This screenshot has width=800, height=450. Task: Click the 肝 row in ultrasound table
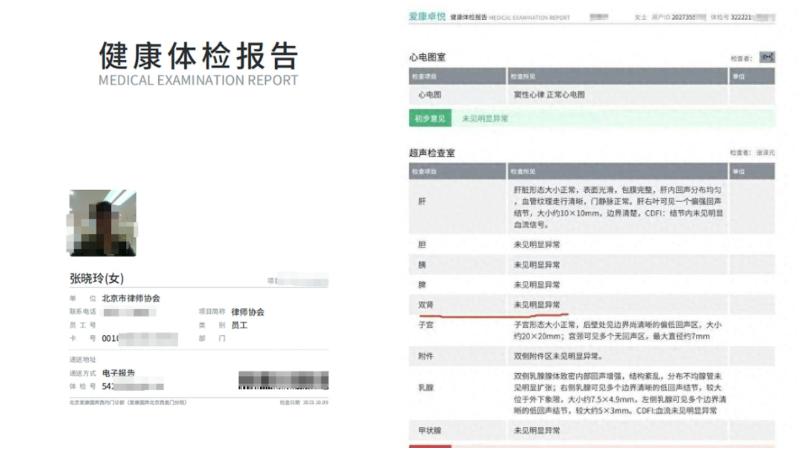click(x=421, y=200)
